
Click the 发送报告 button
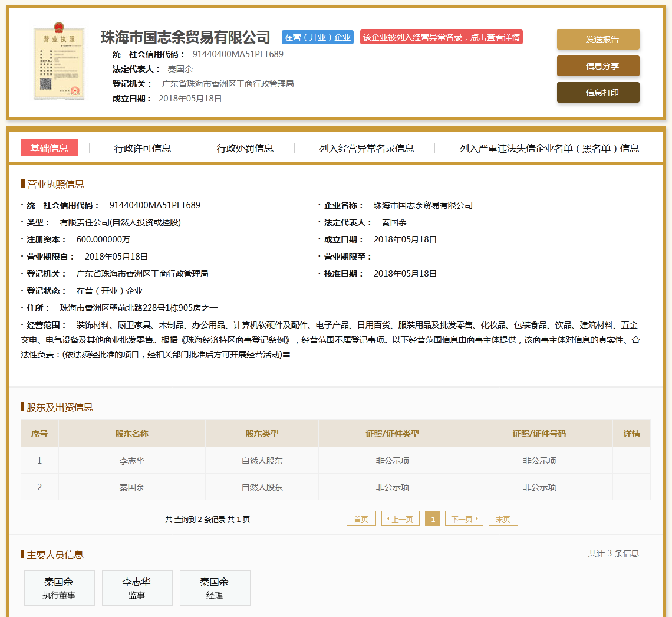tap(598, 40)
